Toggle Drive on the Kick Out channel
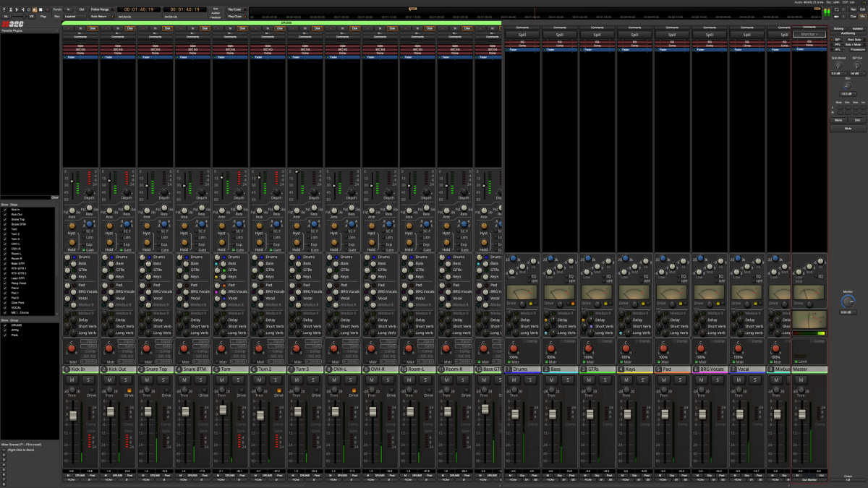The image size is (868, 488). pyautogui.click(x=129, y=390)
